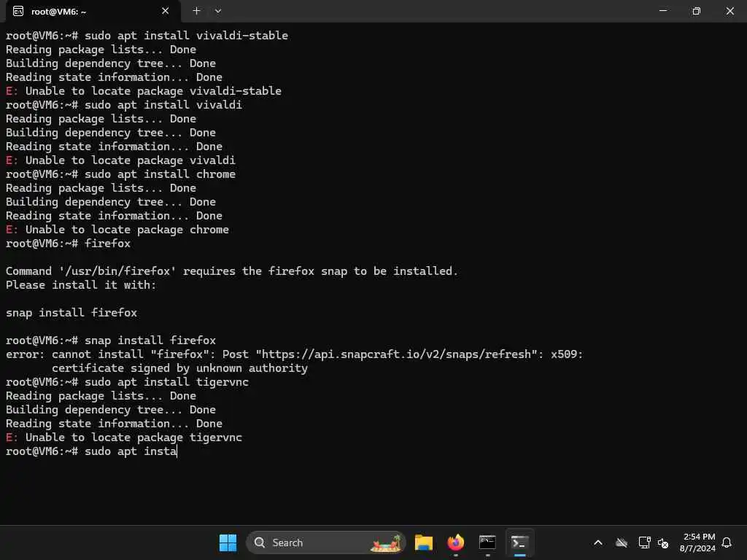Open the Windows Start menu

pos(228,542)
